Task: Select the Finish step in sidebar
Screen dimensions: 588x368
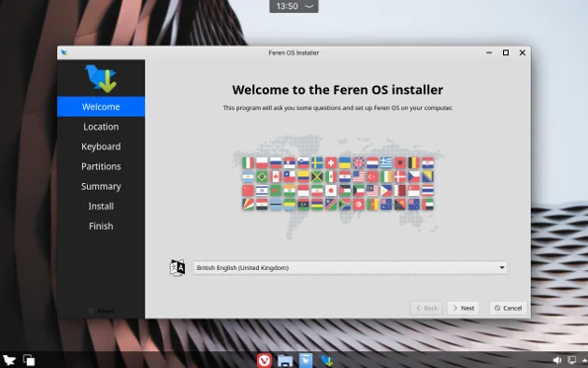Action: coord(101,227)
